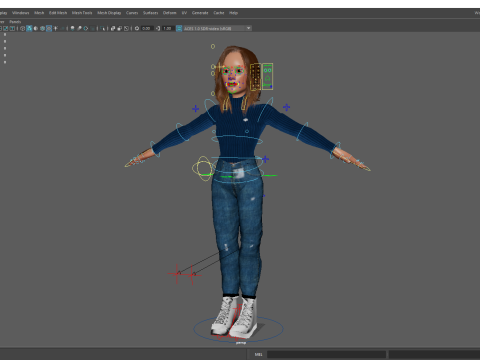Open the Windows menu

[20, 13]
